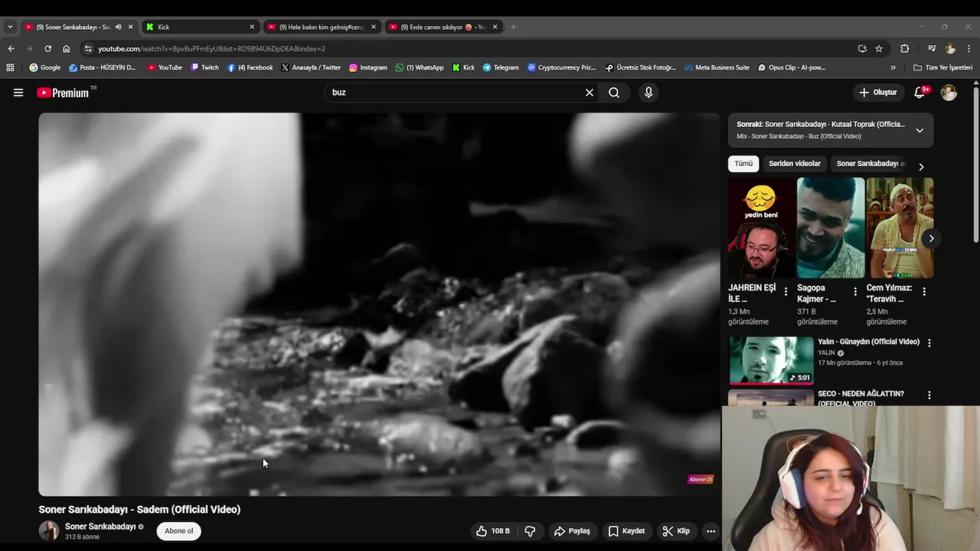Viewport: 980px width, 551px height.
Task: Switch to Evde canım sıkılıyor tab
Action: tap(443, 27)
